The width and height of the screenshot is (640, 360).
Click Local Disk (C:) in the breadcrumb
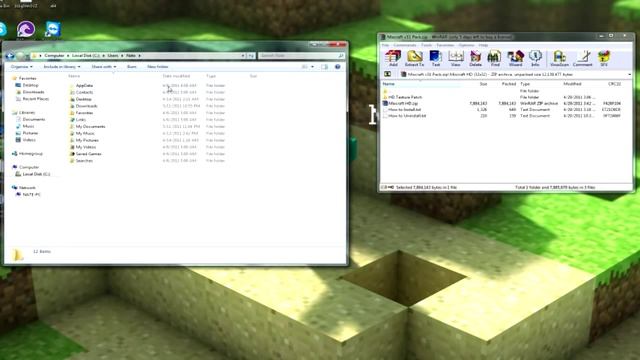click(x=86, y=56)
